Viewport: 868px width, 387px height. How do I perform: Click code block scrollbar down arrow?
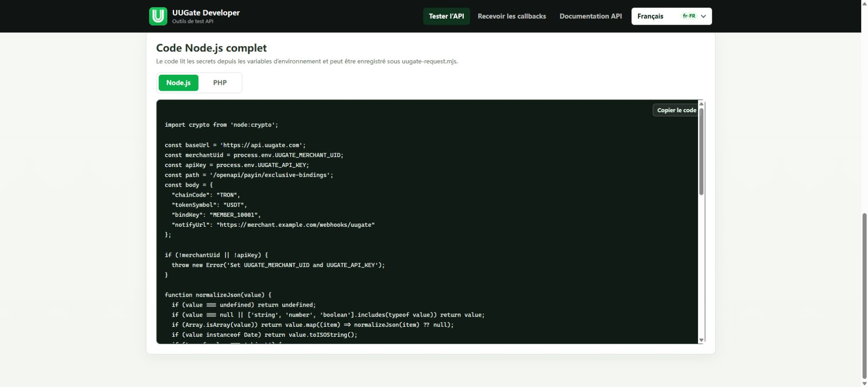[x=702, y=340]
